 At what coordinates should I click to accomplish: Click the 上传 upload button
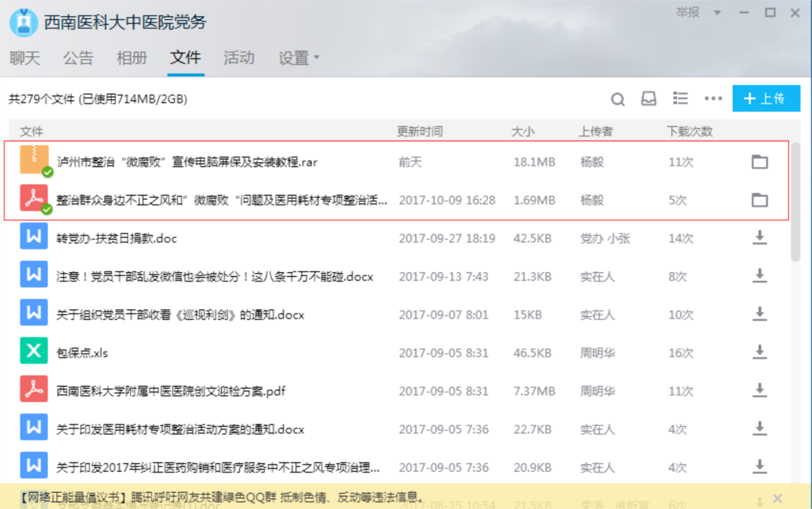[765, 99]
